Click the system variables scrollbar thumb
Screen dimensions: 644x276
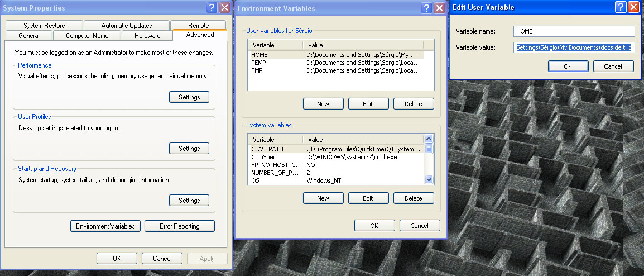429,149
